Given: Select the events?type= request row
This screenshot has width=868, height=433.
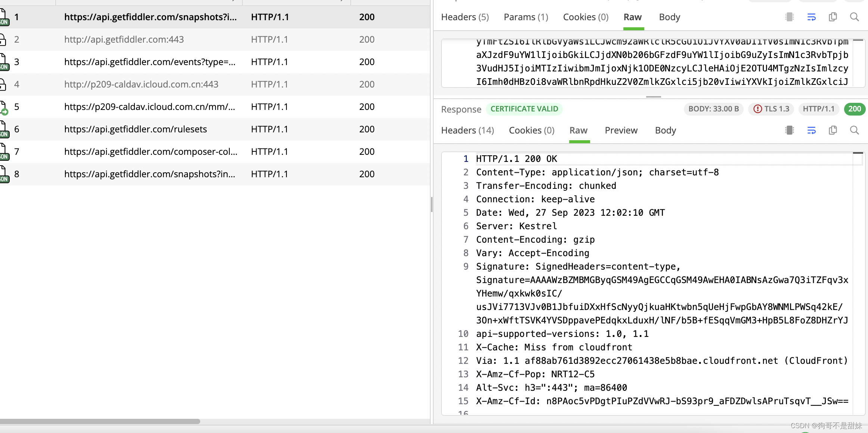Looking at the screenshot, I should pyautogui.click(x=215, y=62).
